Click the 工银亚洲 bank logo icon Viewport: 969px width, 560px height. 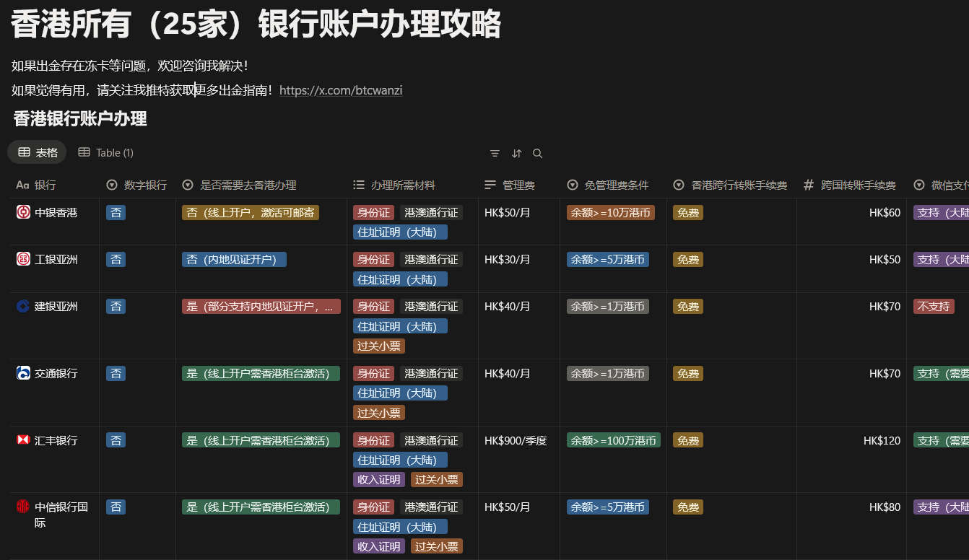point(23,259)
